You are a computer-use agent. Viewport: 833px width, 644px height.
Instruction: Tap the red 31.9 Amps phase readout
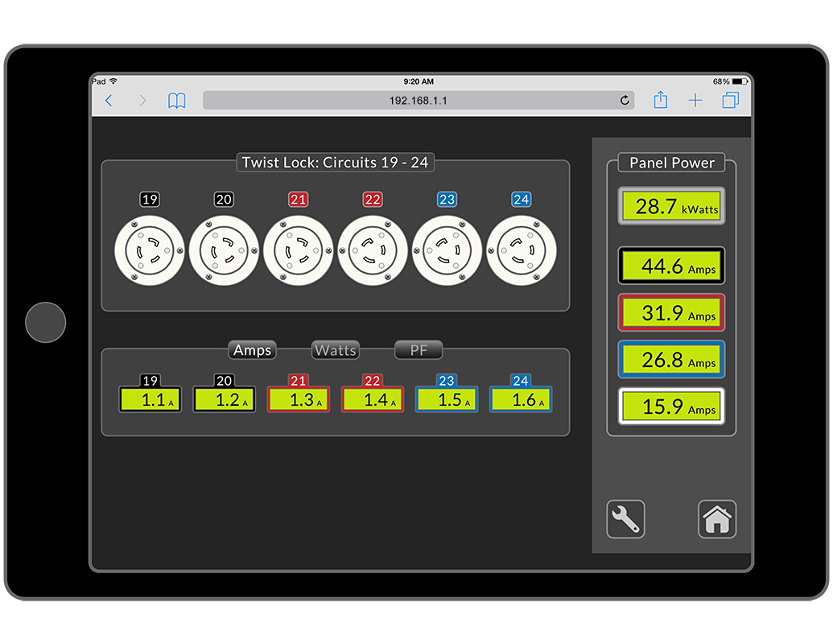(671, 313)
